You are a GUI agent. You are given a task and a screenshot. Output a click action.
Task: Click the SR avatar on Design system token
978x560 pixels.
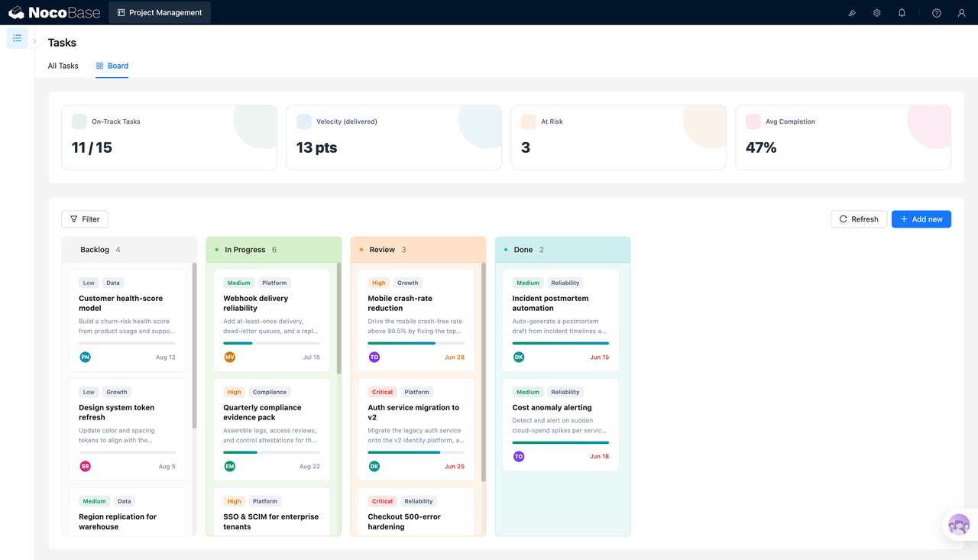pyautogui.click(x=85, y=466)
